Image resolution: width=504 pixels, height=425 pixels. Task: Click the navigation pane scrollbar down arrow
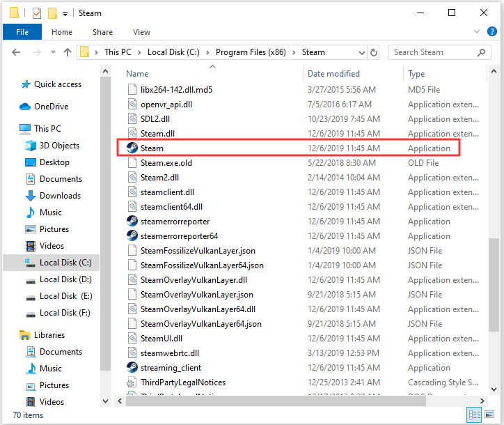(x=105, y=401)
